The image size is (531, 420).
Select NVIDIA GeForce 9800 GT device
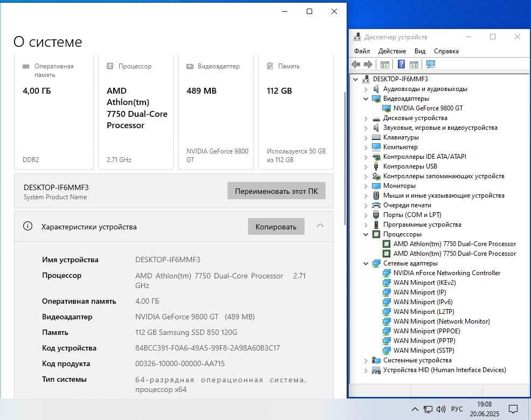(427, 108)
